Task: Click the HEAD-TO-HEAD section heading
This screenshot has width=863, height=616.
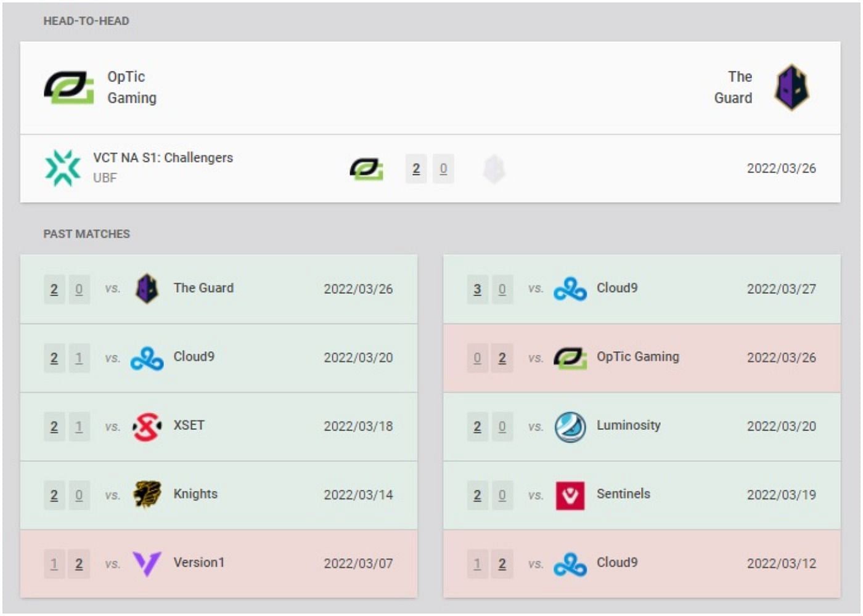Action: click(x=86, y=21)
